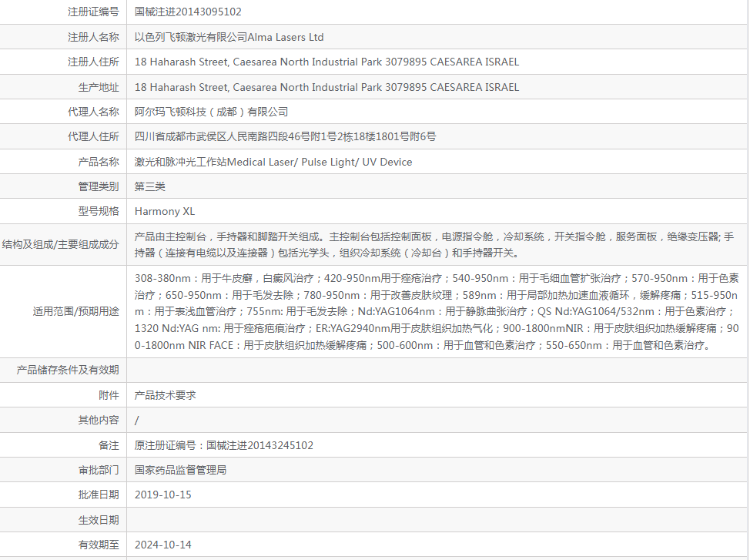
Task: Click remark 原注册证编号：国械注进20143245102
Action: click(x=224, y=445)
